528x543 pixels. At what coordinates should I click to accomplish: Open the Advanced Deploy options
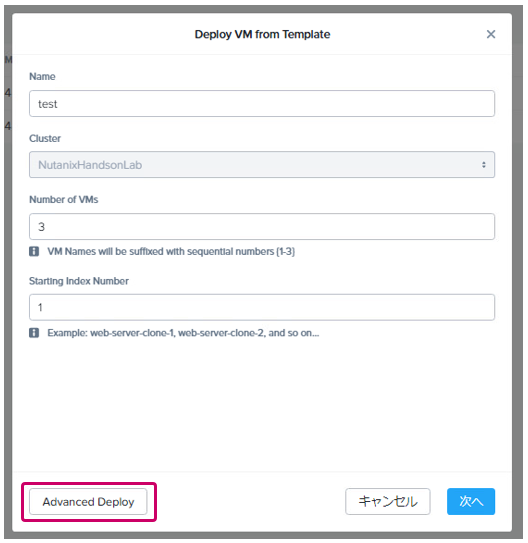(88, 501)
